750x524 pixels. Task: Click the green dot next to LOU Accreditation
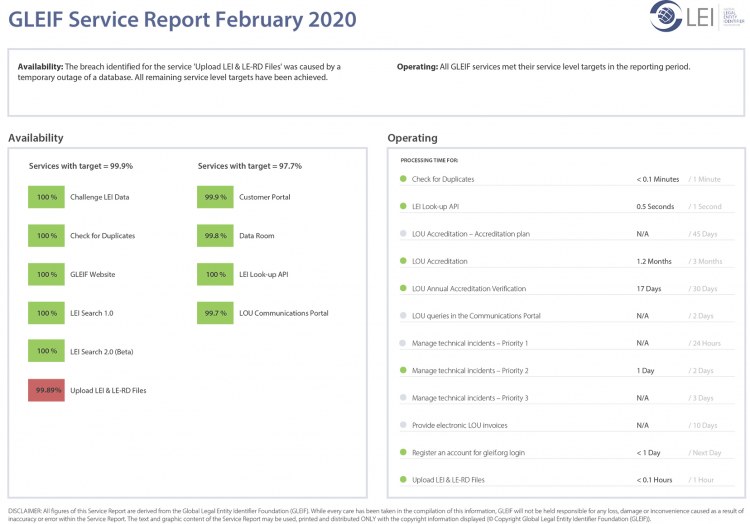402,261
